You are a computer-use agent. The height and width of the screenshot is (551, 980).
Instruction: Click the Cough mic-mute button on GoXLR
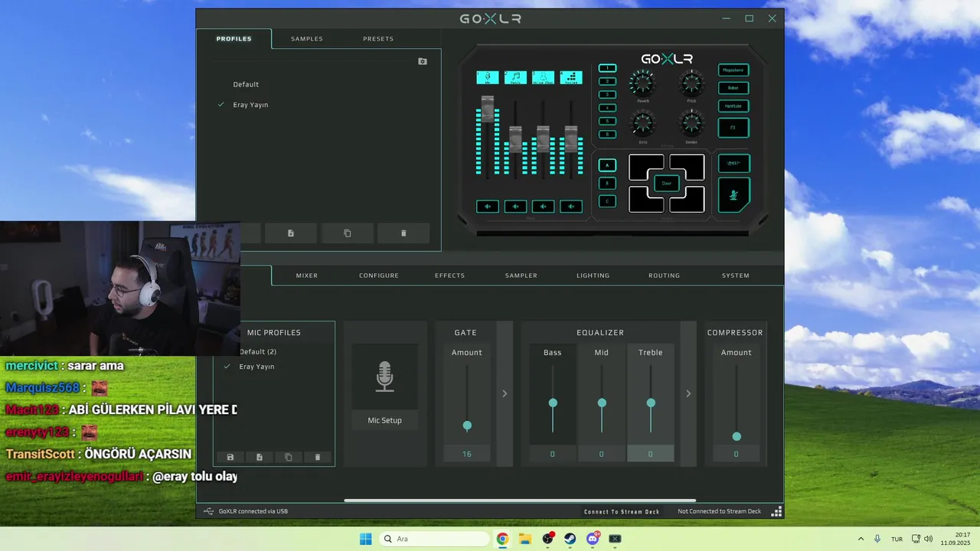point(733,194)
